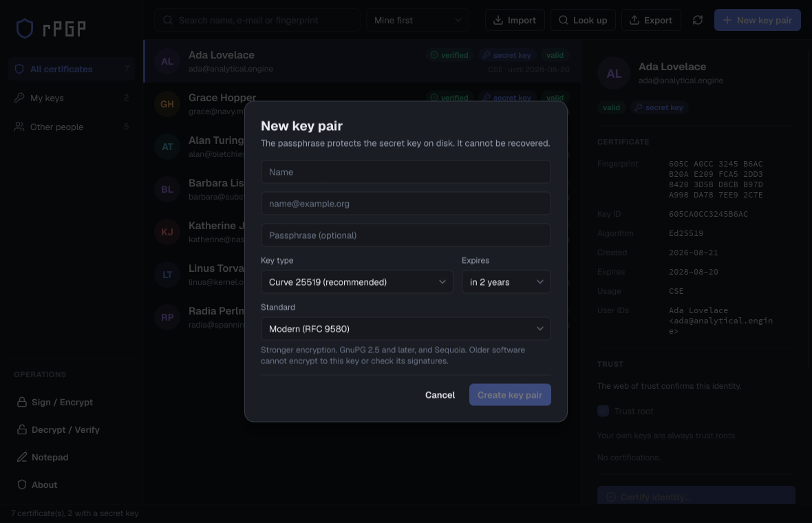The width and height of the screenshot is (812, 523).
Task: Select Other people in the sidebar
Action: 72,127
